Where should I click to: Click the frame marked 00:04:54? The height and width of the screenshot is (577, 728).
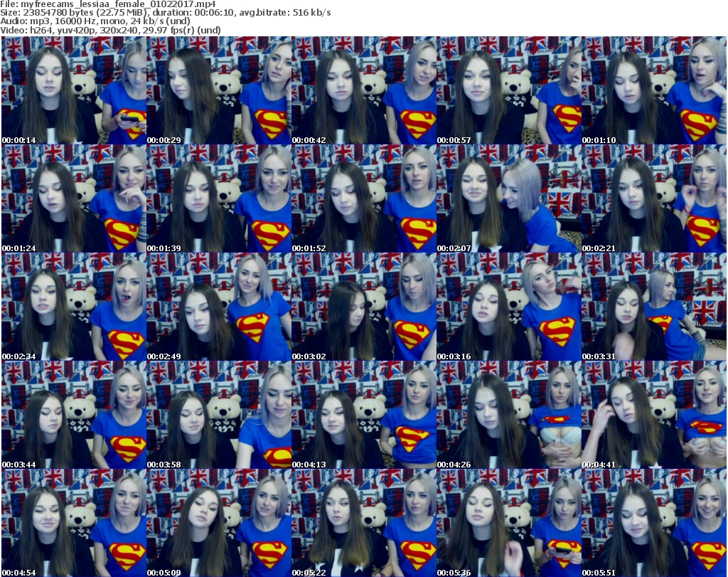click(74, 523)
